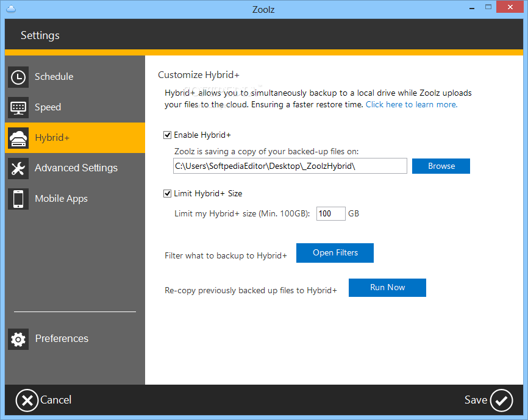Click the Cancel label in bottom bar
Viewport: 528px width, 420px height.
[56, 400]
